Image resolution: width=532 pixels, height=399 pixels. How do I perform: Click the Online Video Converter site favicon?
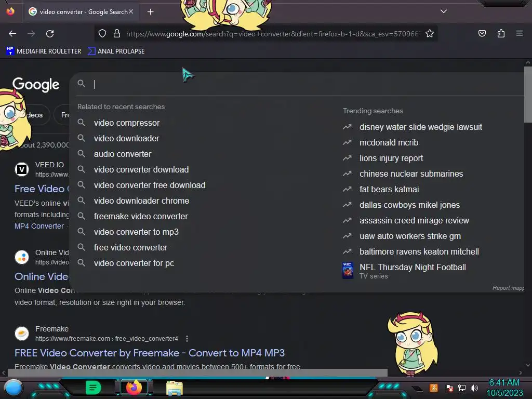[22, 257]
